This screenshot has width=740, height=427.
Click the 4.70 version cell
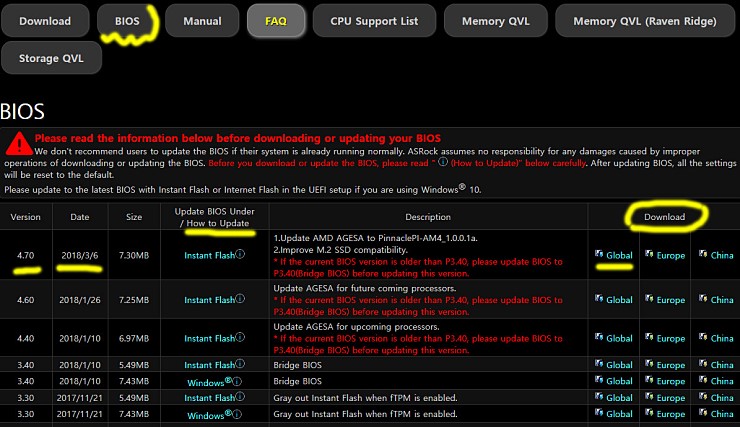pos(25,255)
